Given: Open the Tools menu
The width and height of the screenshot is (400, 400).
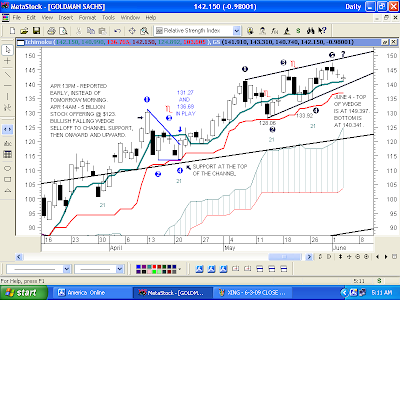Looking at the screenshot, I should pos(108,18).
